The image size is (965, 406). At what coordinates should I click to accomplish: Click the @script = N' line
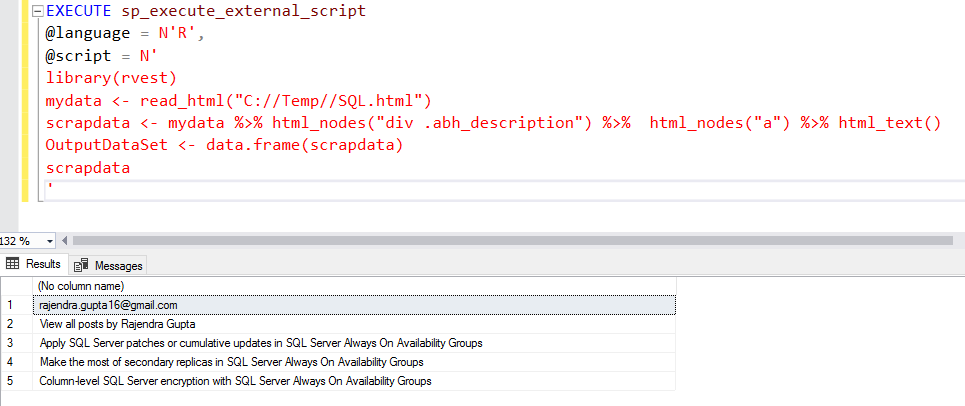102,57
